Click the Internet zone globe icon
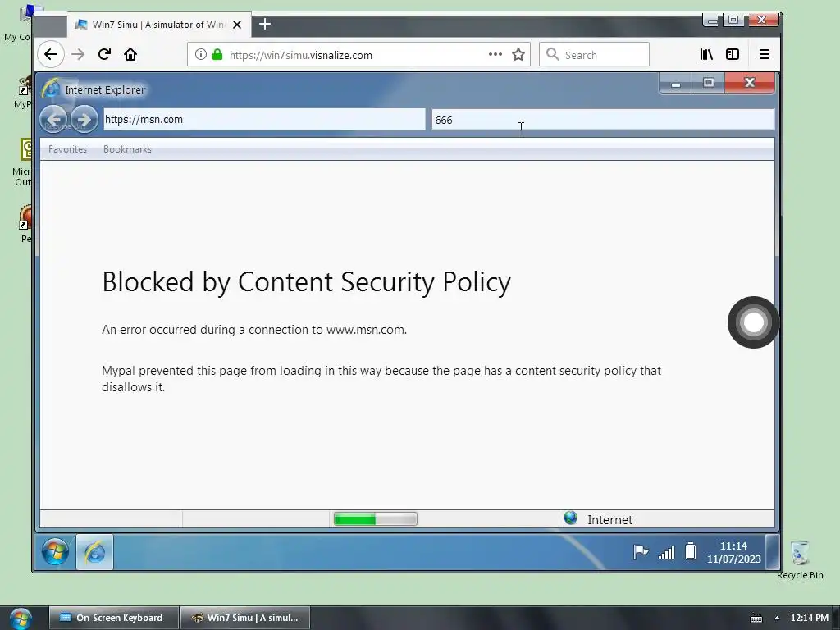 tap(571, 518)
